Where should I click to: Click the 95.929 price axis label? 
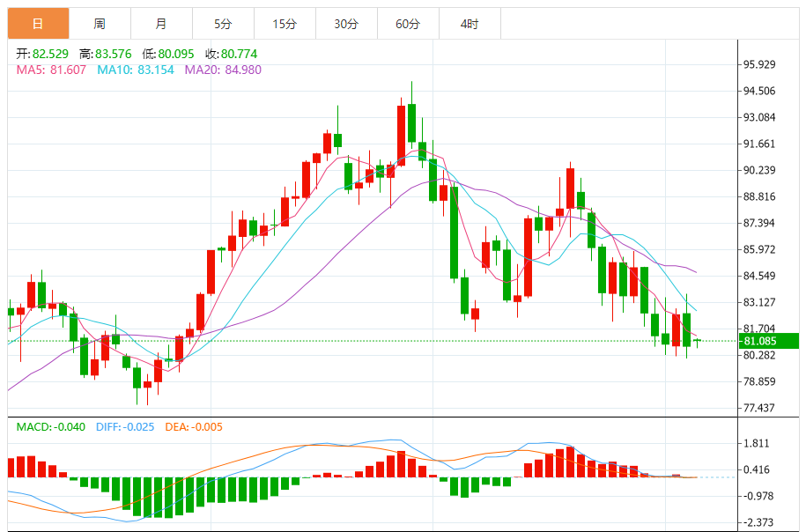[759, 65]
